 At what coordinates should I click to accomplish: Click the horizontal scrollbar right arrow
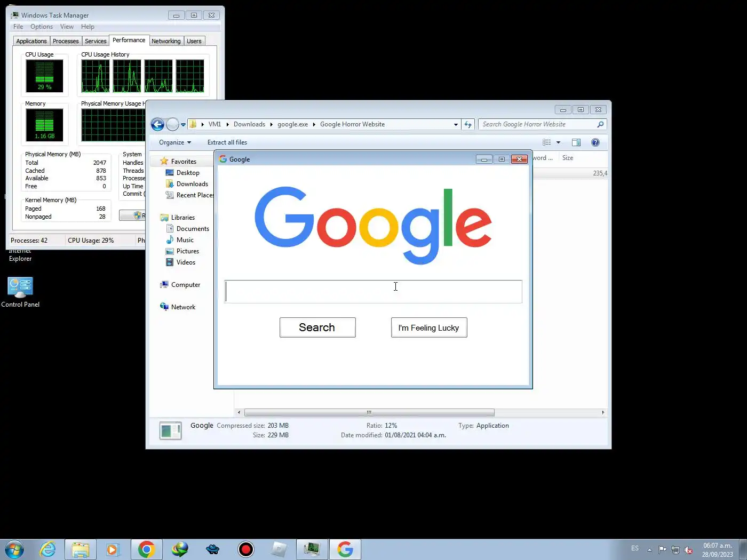coord(603,412)
